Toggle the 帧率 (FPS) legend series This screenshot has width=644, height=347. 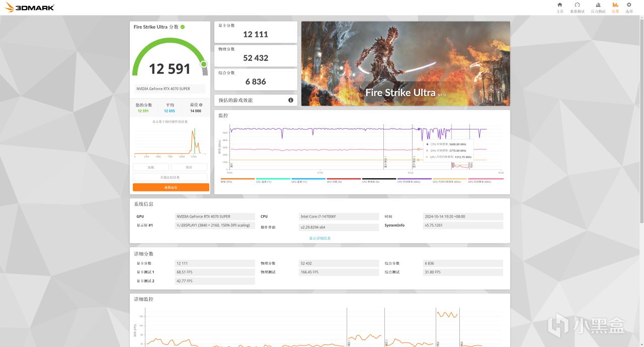[237, 180]
